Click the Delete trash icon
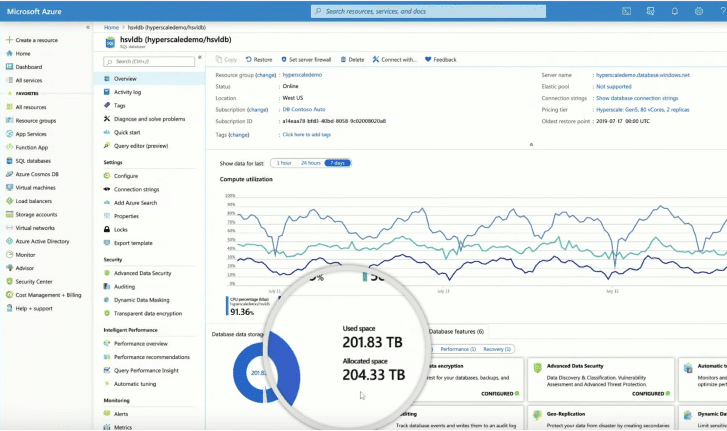 (x=344, y=59)
